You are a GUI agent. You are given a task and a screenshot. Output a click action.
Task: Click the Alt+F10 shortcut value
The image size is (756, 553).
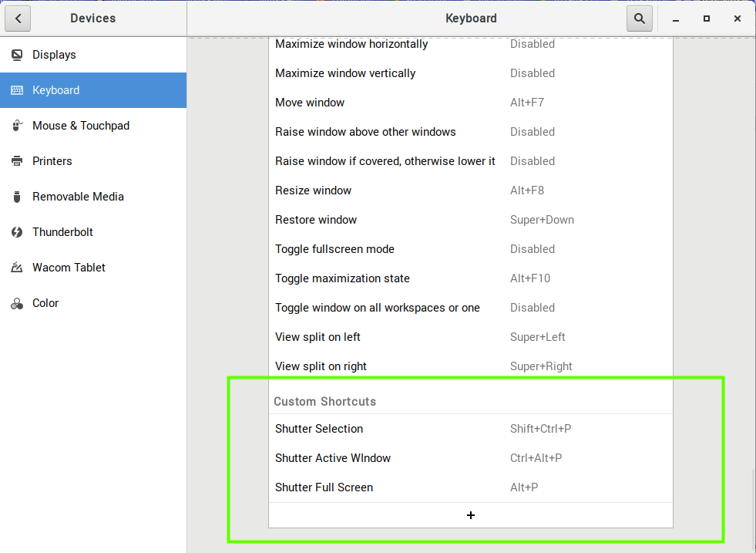tap(530, 278)
